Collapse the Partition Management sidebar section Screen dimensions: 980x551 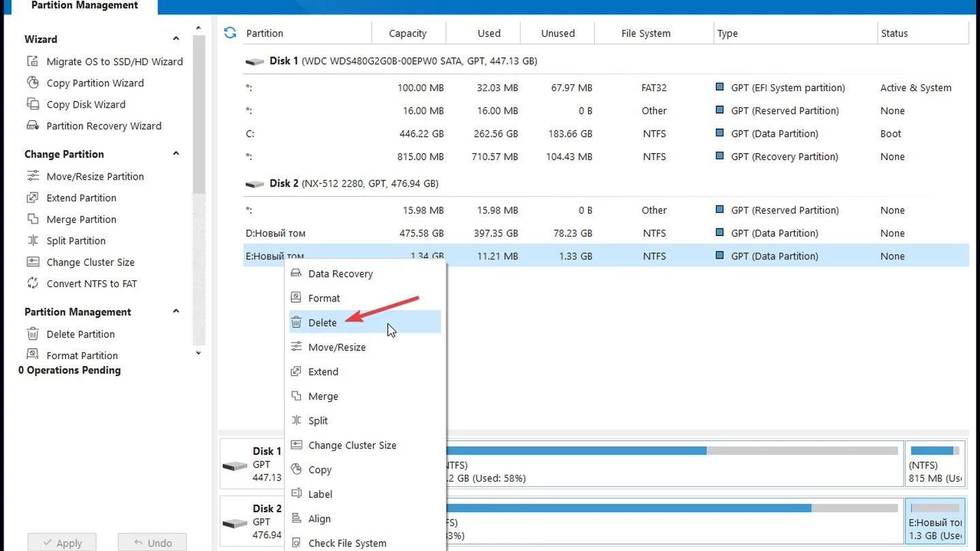point(176,312)
